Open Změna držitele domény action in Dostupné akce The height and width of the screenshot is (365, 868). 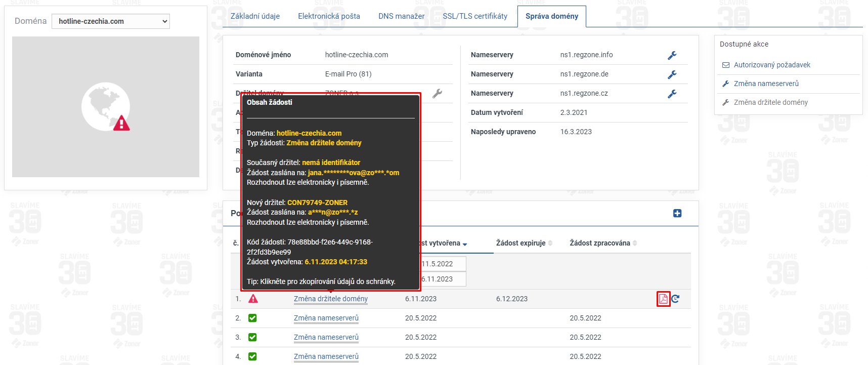771,102
